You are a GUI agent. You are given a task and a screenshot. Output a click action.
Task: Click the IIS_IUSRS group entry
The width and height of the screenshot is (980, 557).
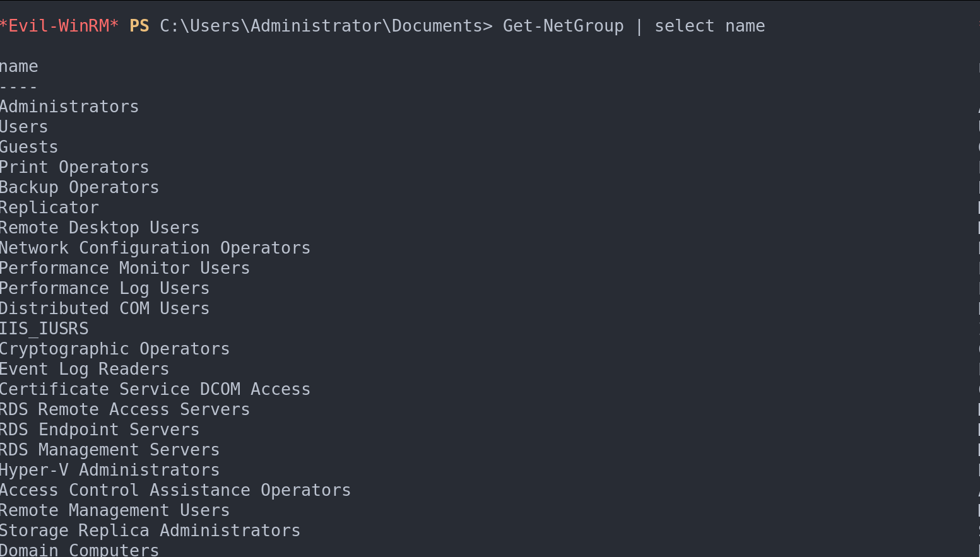pos(44,329)
